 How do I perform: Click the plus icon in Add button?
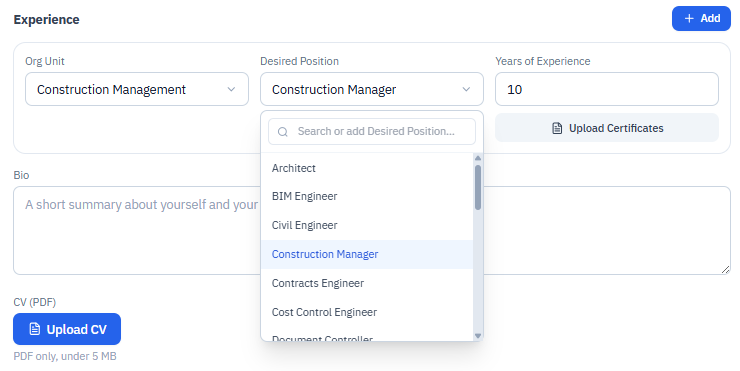click(689, 18)
